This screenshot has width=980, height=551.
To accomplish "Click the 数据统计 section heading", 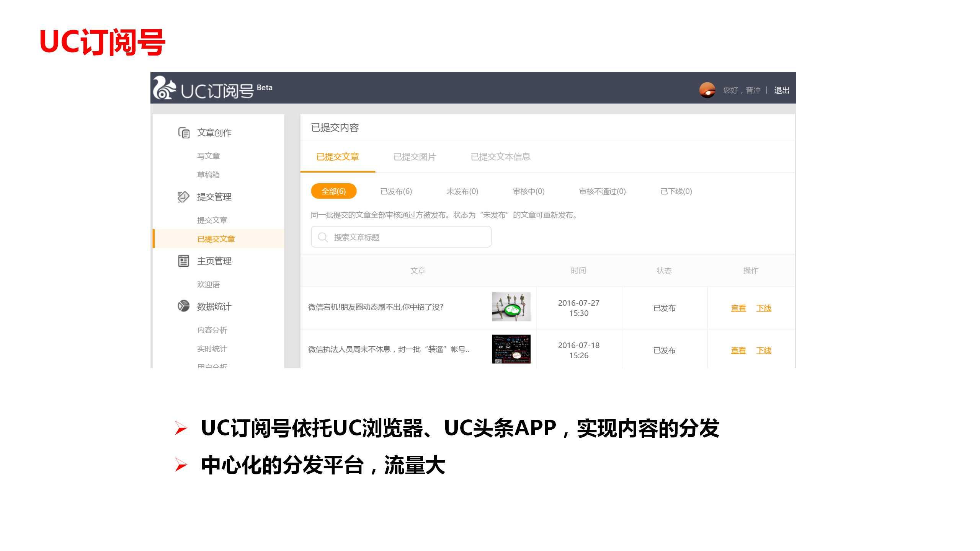I will click(x=214, y=306).
